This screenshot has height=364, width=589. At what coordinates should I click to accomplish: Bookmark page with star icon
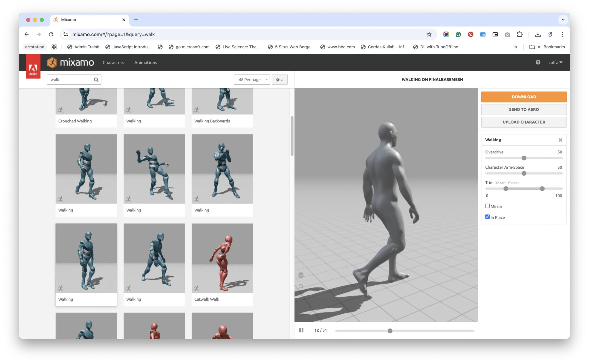(x=429, y=35)
